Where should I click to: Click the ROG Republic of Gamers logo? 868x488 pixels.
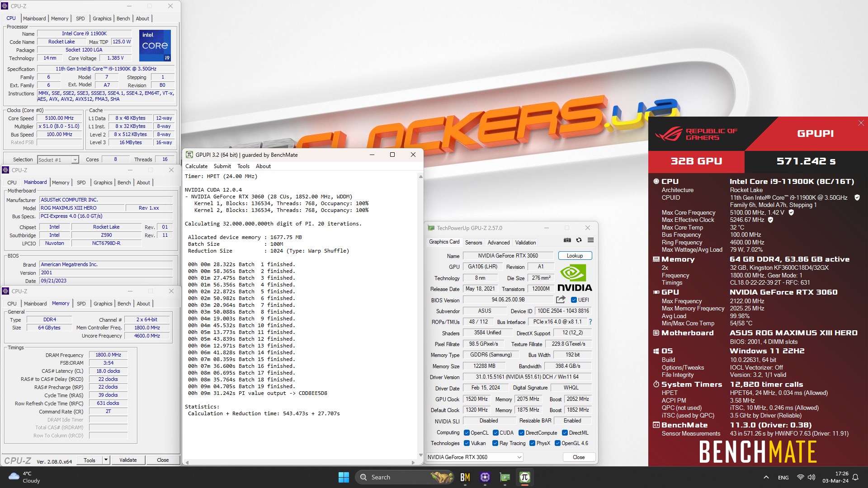point(696,134)
